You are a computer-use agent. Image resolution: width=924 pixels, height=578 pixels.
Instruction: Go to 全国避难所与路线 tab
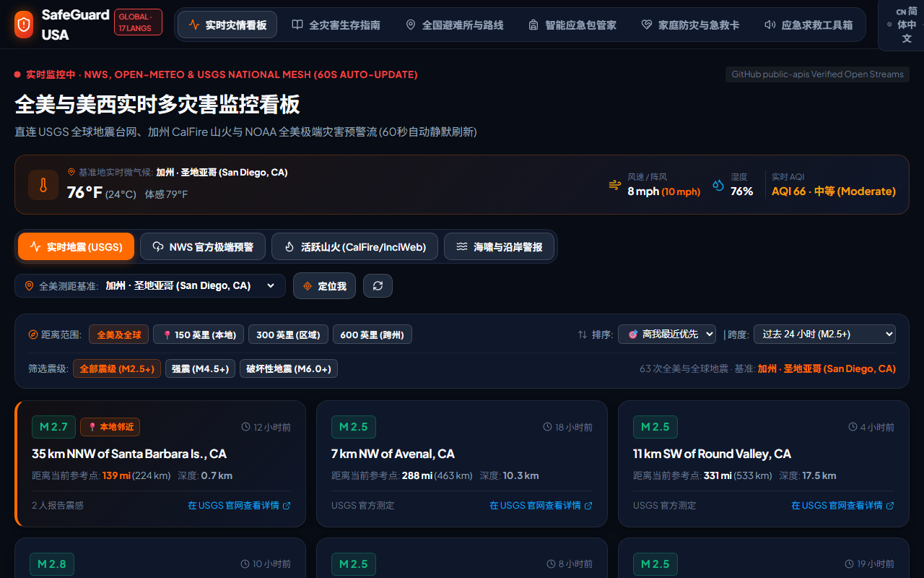pyautogui.click(x=455, y=25)
